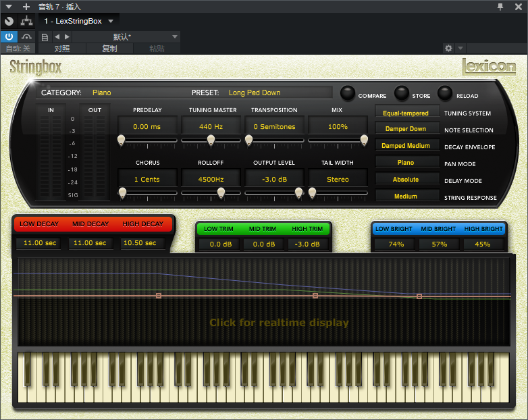Click the rolloff slider knob
This screenshot has height=420, width=528.
coord(221,193)
